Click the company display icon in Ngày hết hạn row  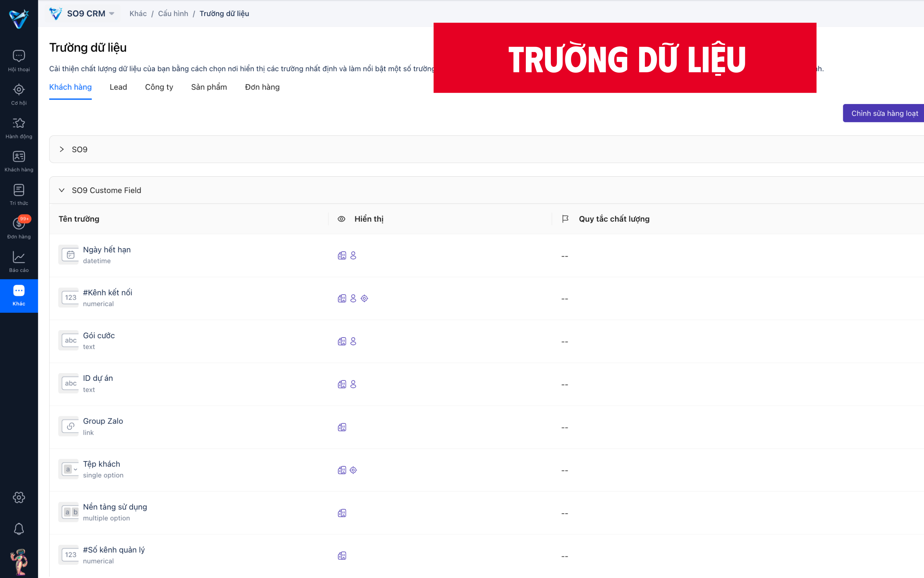[342, 255]
